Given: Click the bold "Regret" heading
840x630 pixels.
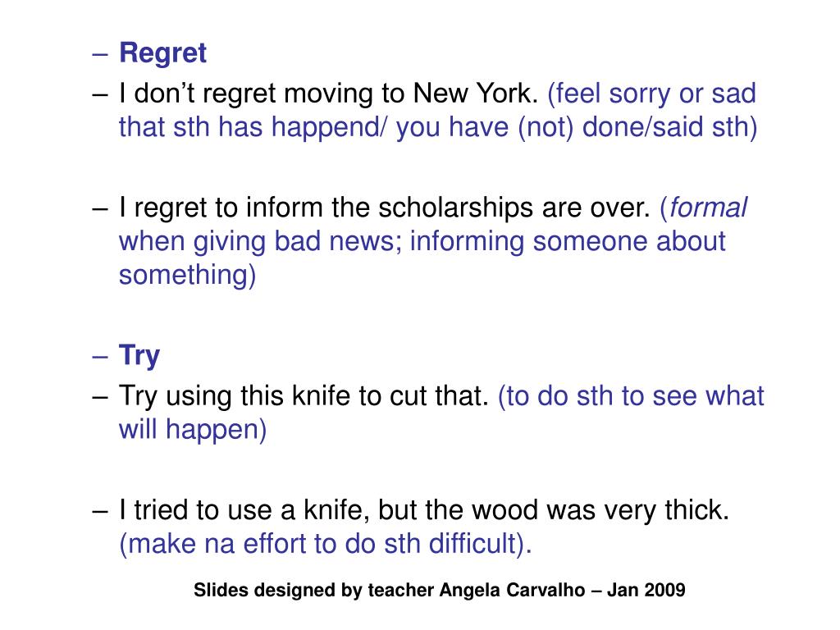Looking at the screenshot, I should coord(163,53).
